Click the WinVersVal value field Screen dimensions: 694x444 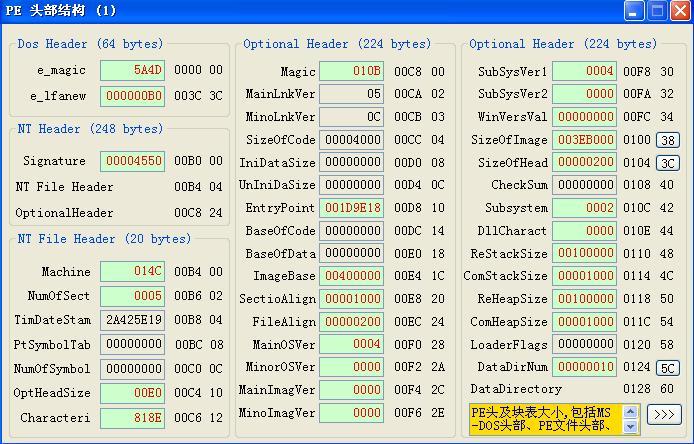point(584,117)
